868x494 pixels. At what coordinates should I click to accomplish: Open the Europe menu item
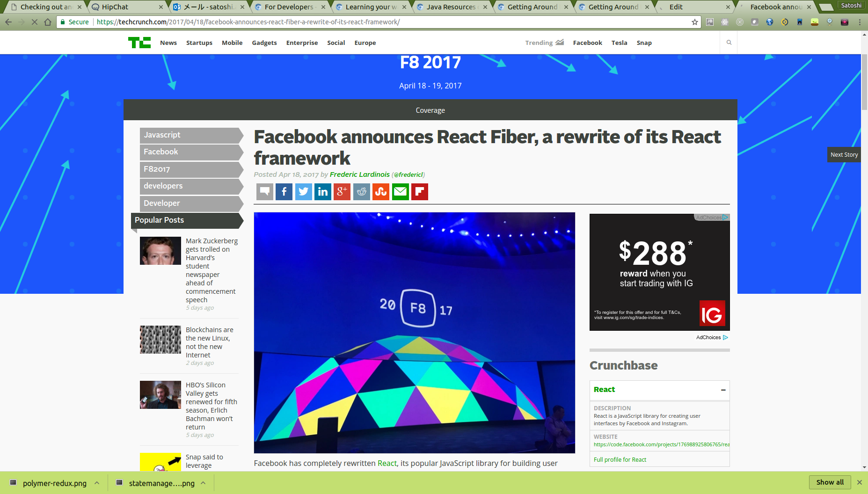365,43
